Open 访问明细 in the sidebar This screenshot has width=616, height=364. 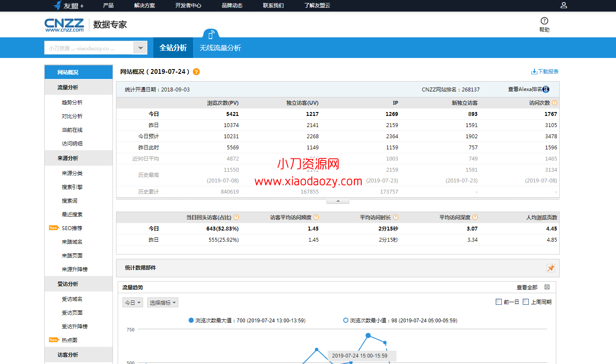tap(72, 144)
